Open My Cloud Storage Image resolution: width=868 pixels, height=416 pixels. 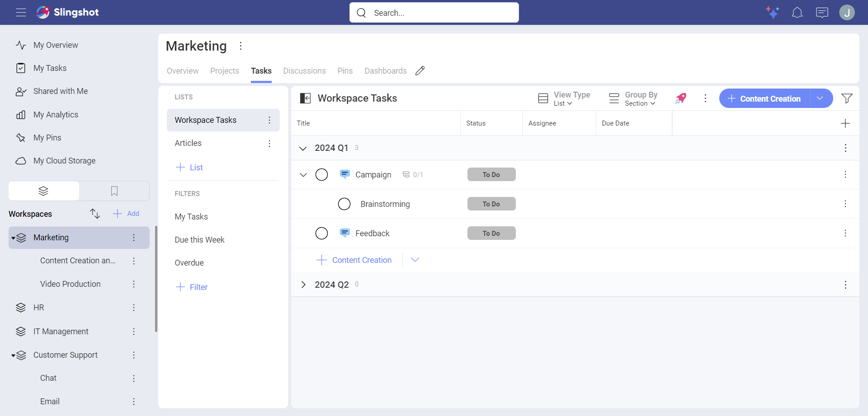click(64, 161)
